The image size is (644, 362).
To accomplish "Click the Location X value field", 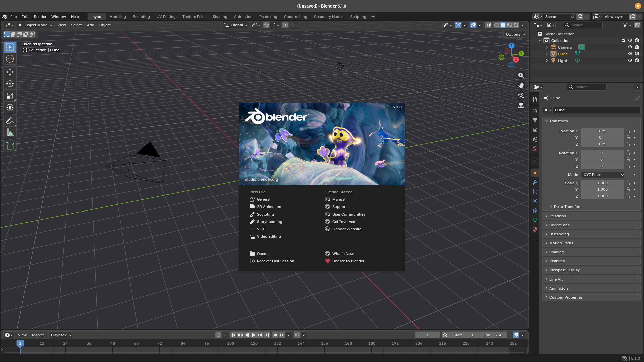I will pos(602,131).
